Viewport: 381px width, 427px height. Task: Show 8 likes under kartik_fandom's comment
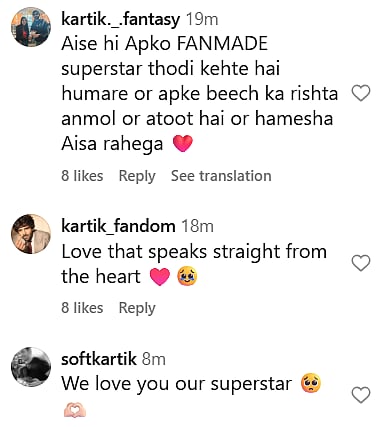point(82,308)
